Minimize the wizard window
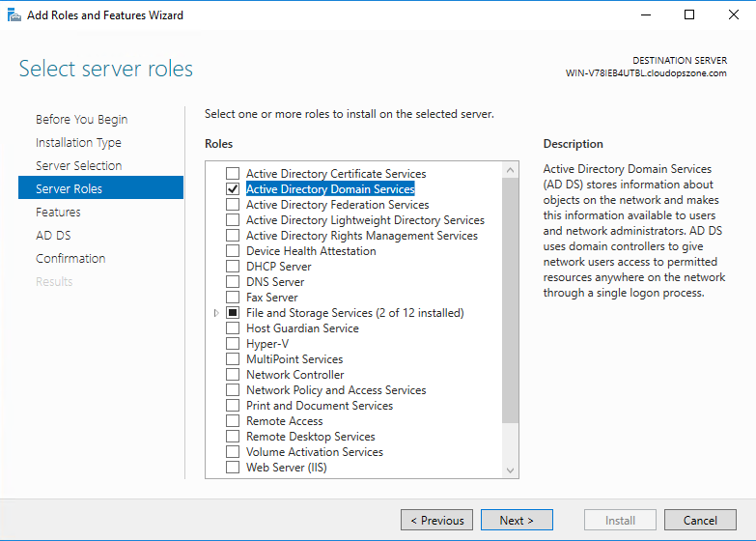The image size is (756, 541). click(x=646, y=14)
